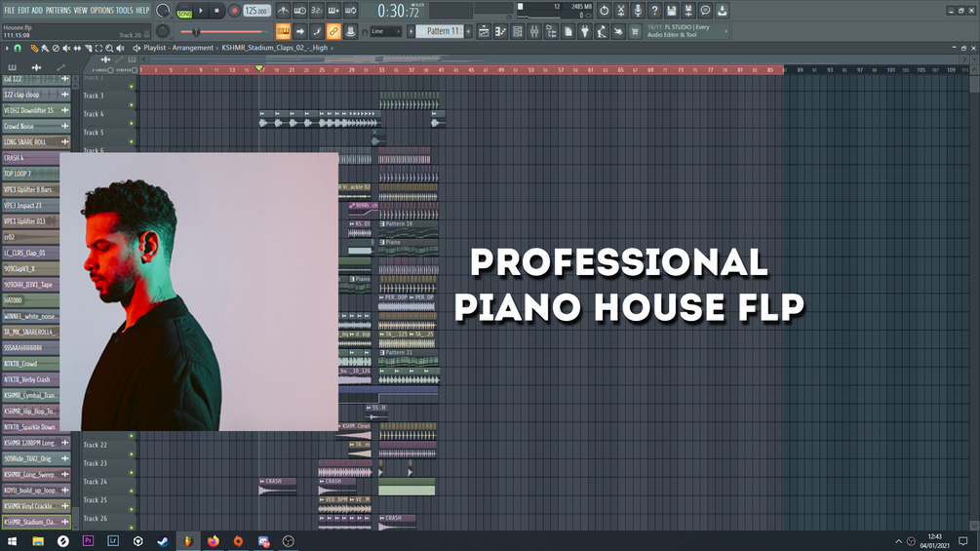This screenshot has width=980, height=551.
Task: Click the plus button beside Pattern 11
Action: (x=468, y=31)
